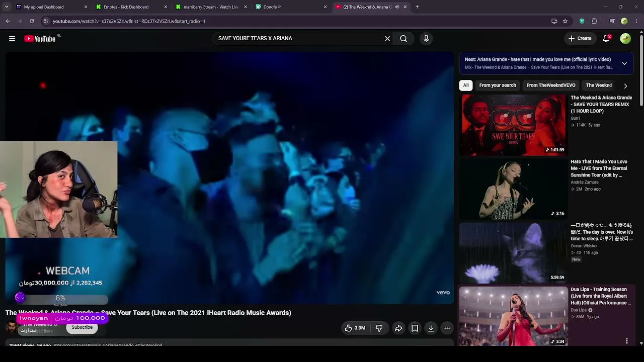Start voice search with microphone

pos(426,39)
